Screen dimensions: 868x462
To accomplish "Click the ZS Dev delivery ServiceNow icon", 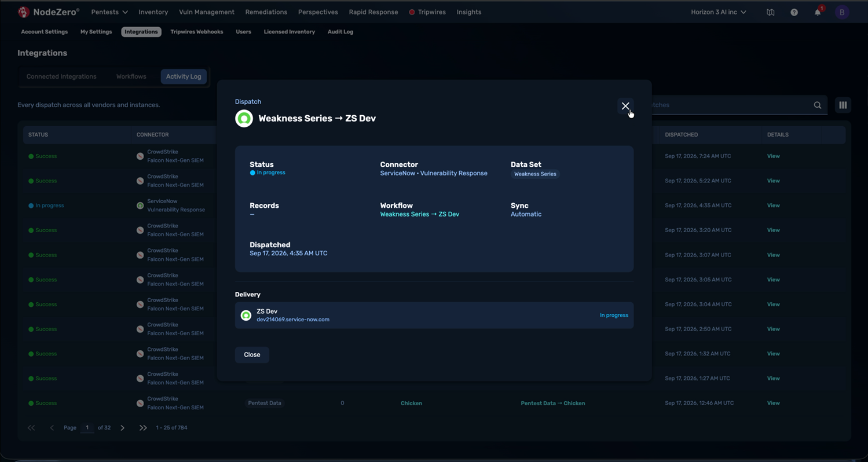I will tap(246, 316).
